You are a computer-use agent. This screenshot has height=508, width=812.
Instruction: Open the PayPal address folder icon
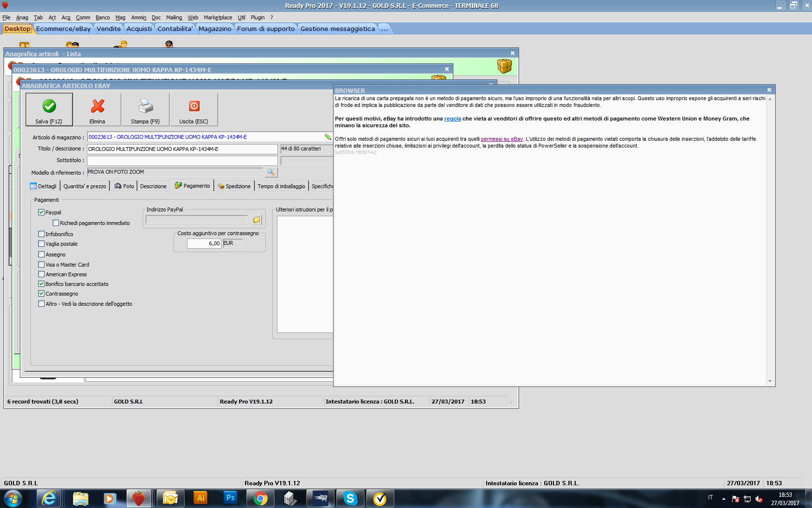(x=256, y=220)
